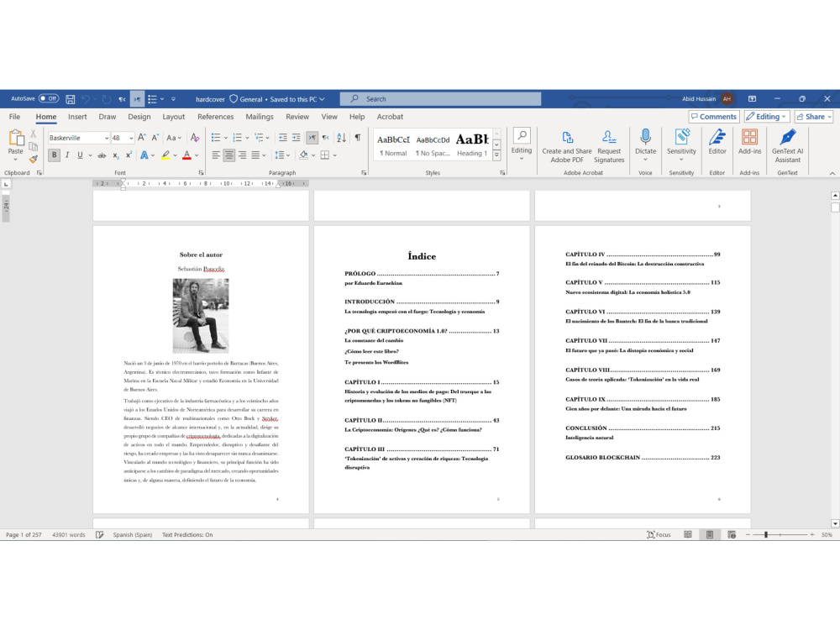Align text to the right

coord(242,155)
